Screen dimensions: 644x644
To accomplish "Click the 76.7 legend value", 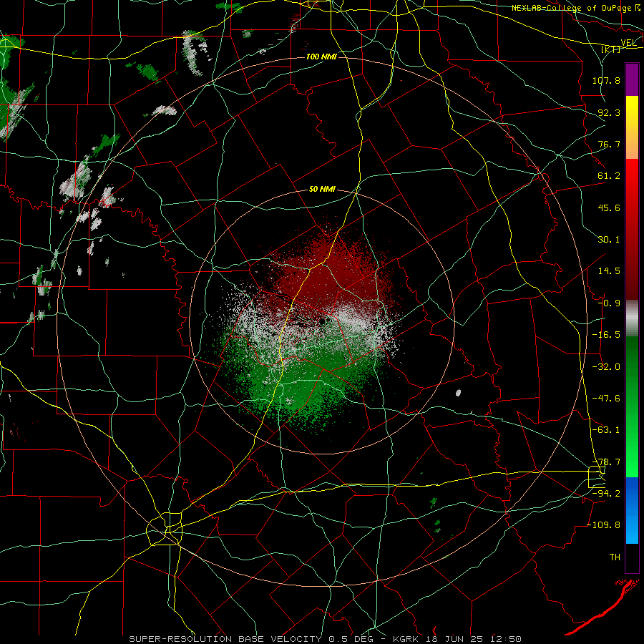I will [x=609, y=144].
